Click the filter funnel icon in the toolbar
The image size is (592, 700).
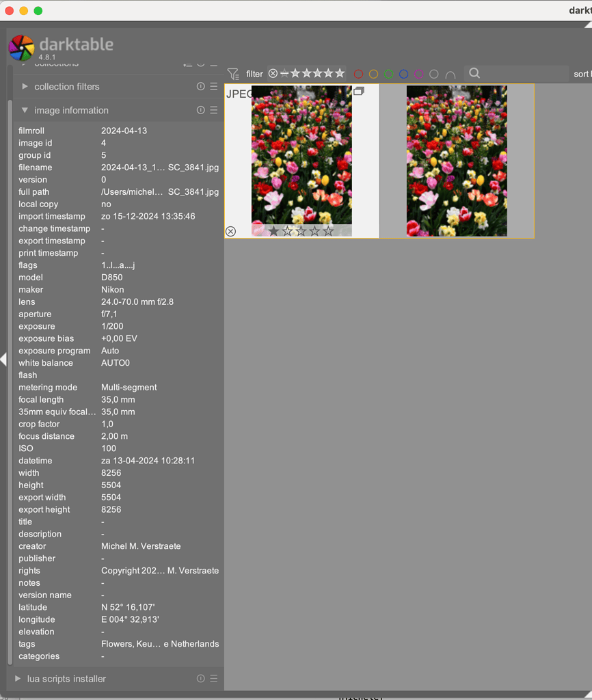[232, 73]
